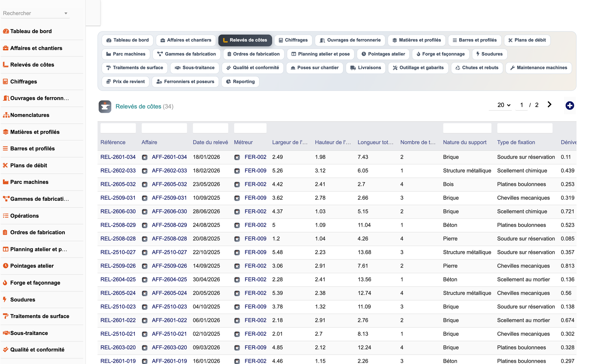
Task: Open affaire link AFF-2605-024
Action: (169, 293)
